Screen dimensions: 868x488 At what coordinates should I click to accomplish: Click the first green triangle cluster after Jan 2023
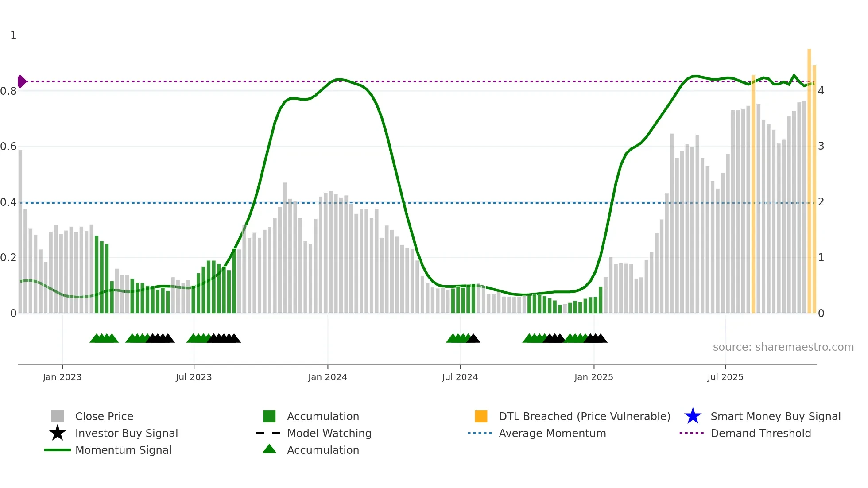104,338
